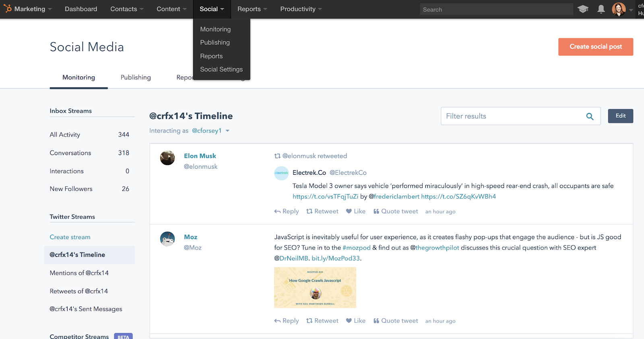Viewport: 644px width, 339px height.
Task: Quote tweet the Electrek.Co post
Action: tap(396, 211)
